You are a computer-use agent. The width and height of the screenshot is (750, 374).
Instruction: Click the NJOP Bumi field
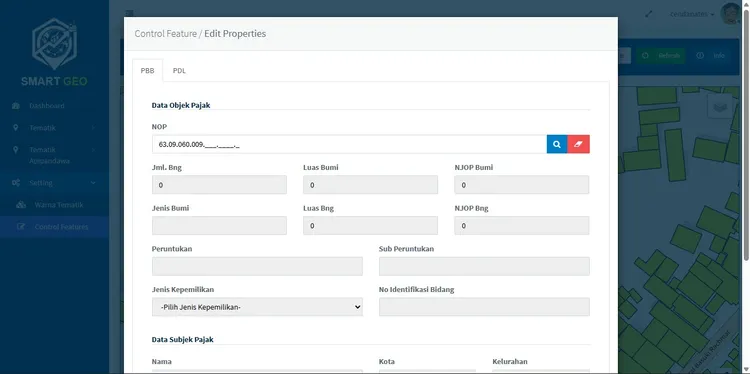click(522, 185)
